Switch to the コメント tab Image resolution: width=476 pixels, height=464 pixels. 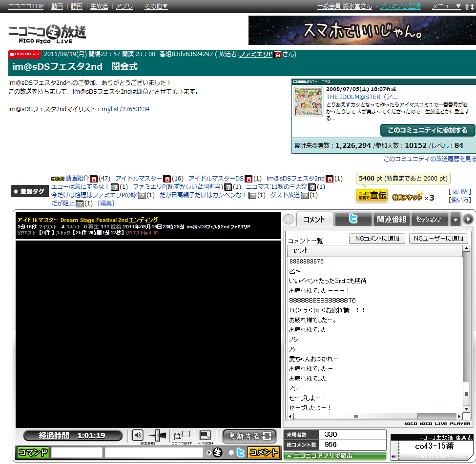(x=314, y=219)
